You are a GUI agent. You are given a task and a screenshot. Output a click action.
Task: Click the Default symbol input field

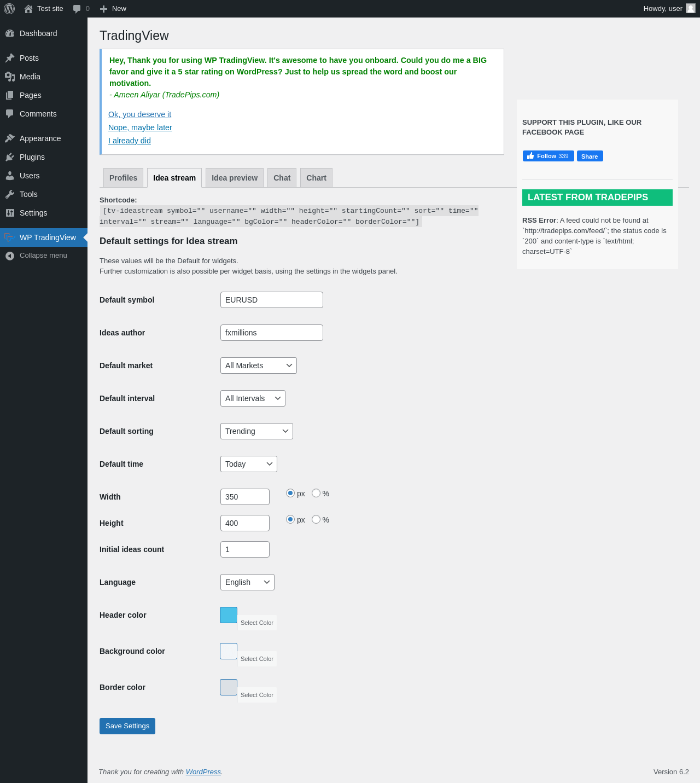point(272,300)
